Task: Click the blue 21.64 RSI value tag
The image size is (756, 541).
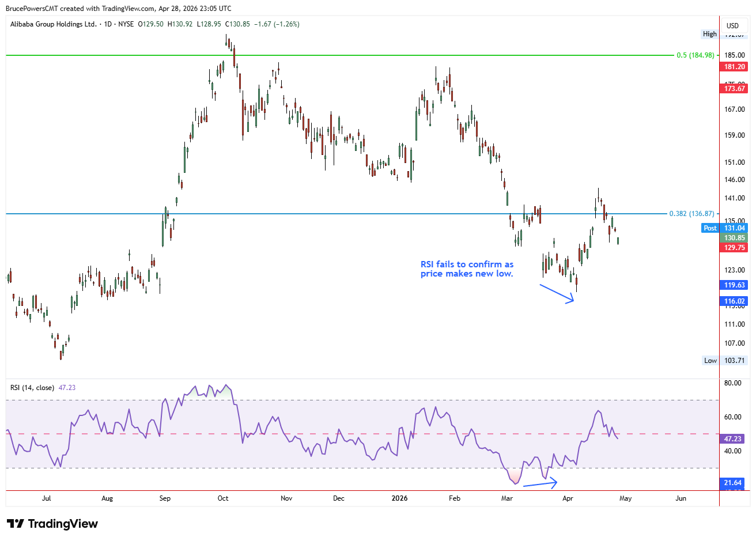Action: tap(733, 483)
